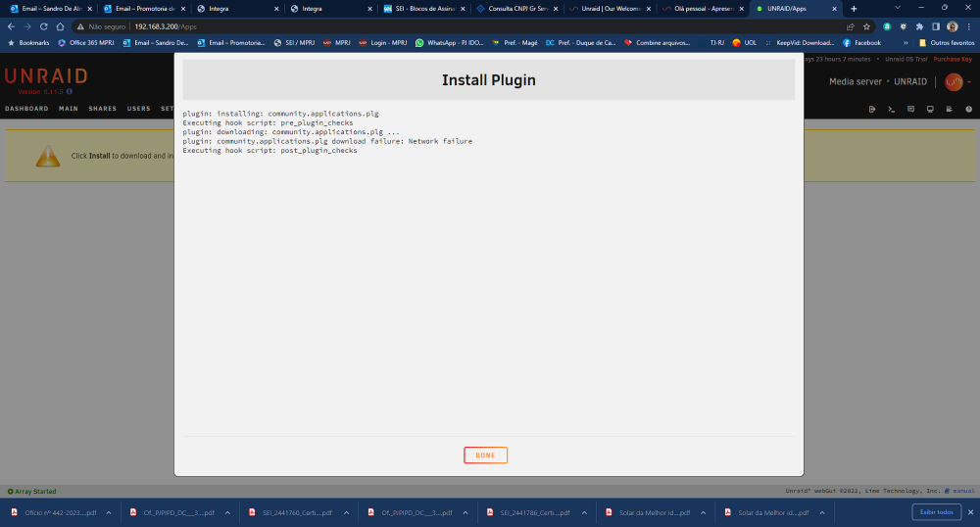Open the Bookmarks star folder

28,43
